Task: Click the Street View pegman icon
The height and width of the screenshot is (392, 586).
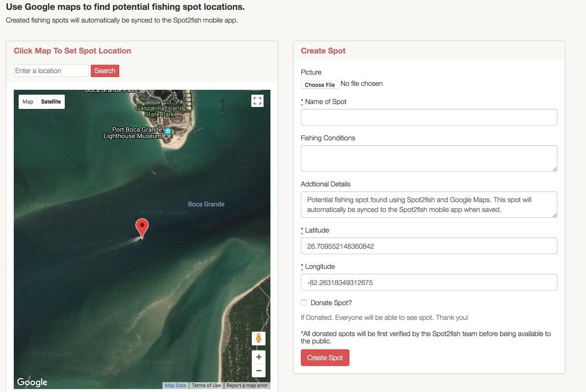Action: coord(259,338)
